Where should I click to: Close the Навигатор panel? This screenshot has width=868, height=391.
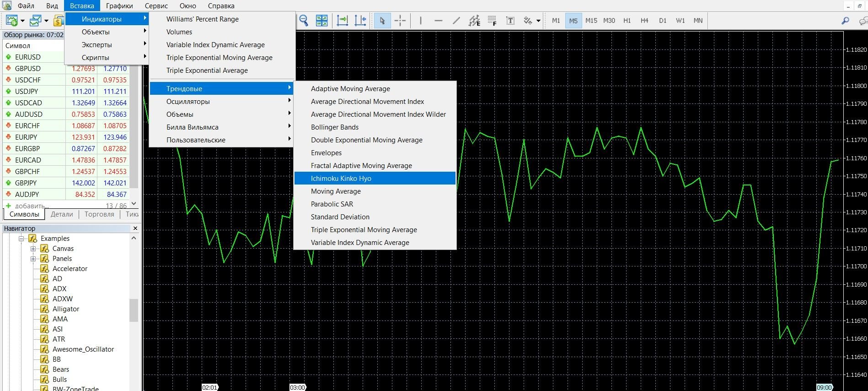click(135, 228)
